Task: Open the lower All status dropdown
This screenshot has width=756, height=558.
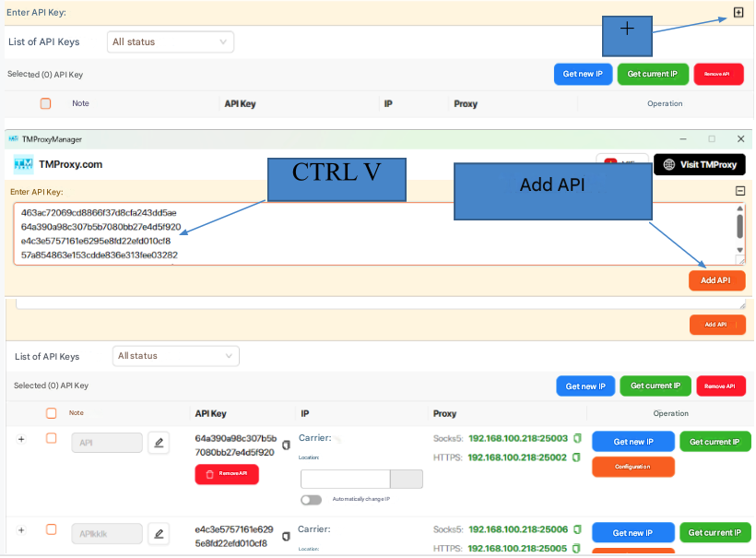Action: click(175, 356)
